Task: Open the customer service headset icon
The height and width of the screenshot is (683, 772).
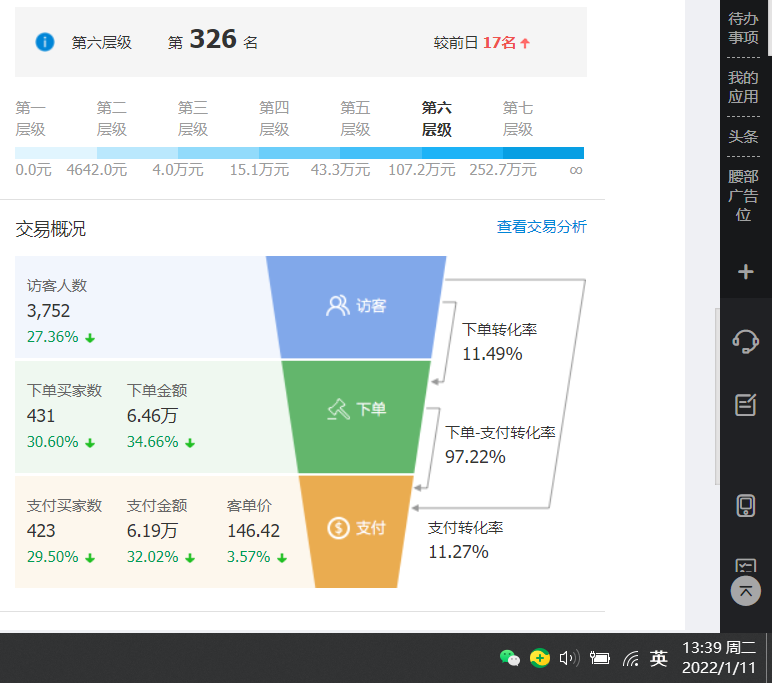Action: 745,341
